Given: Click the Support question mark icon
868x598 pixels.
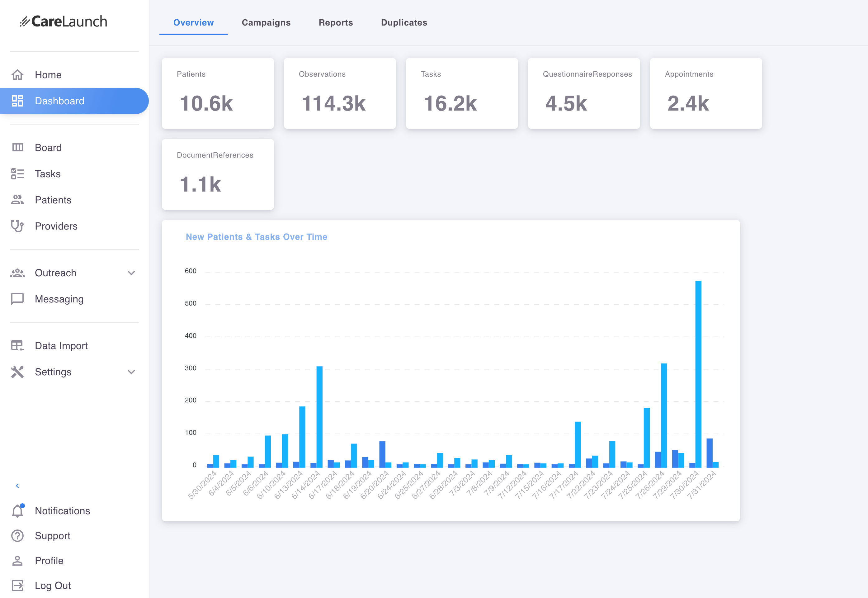Looking at the screenshot, I should [x=17, y=536].
